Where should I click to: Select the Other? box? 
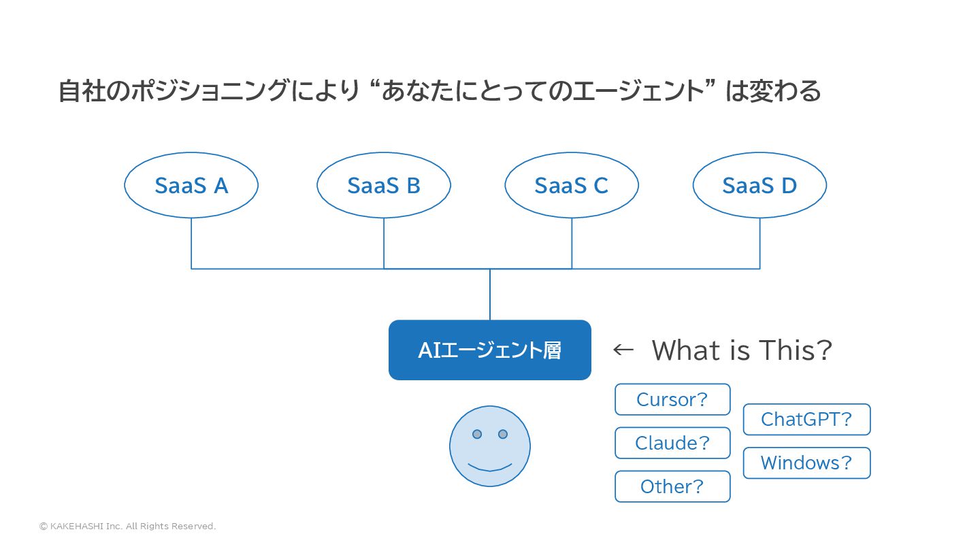click(x=672, y=486)
